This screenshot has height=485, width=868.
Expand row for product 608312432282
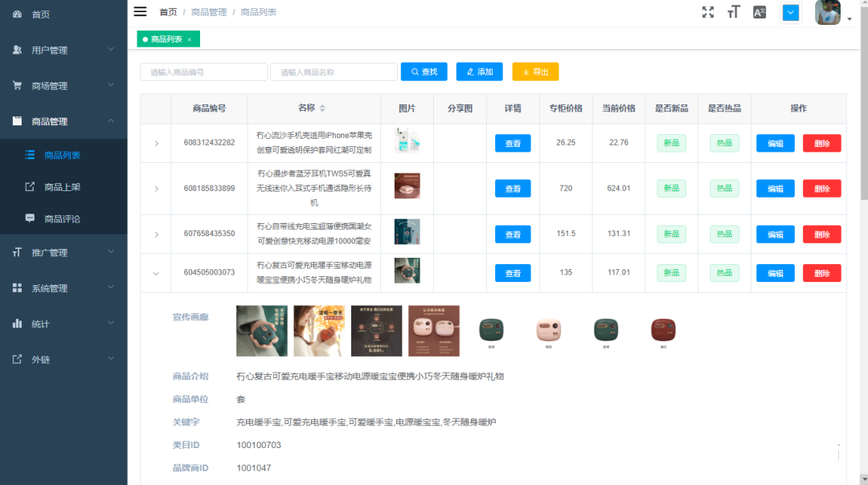(x=156, y=144)
